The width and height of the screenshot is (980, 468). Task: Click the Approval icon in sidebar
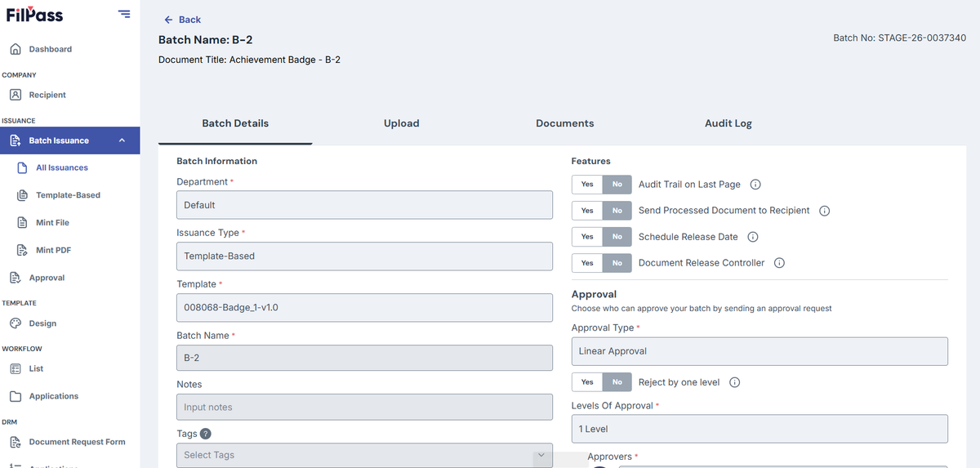point(16,278)
